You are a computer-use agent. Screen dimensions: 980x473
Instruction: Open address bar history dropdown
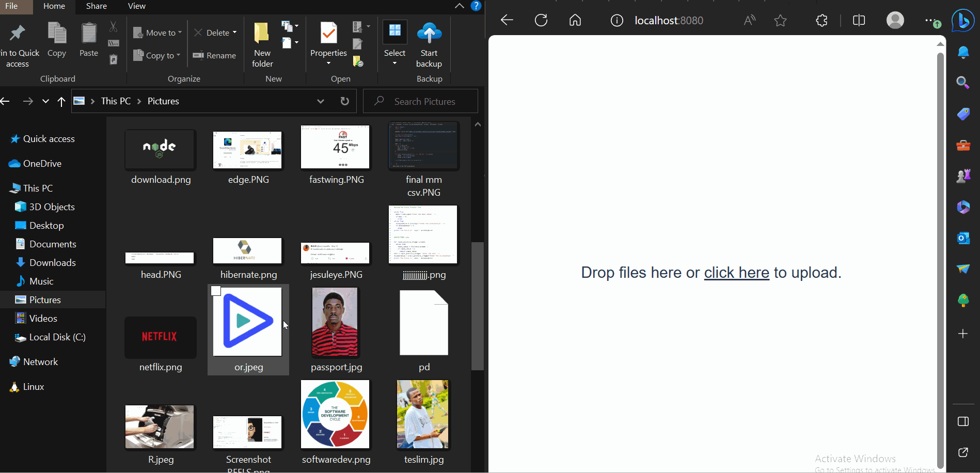click(321, 101)
